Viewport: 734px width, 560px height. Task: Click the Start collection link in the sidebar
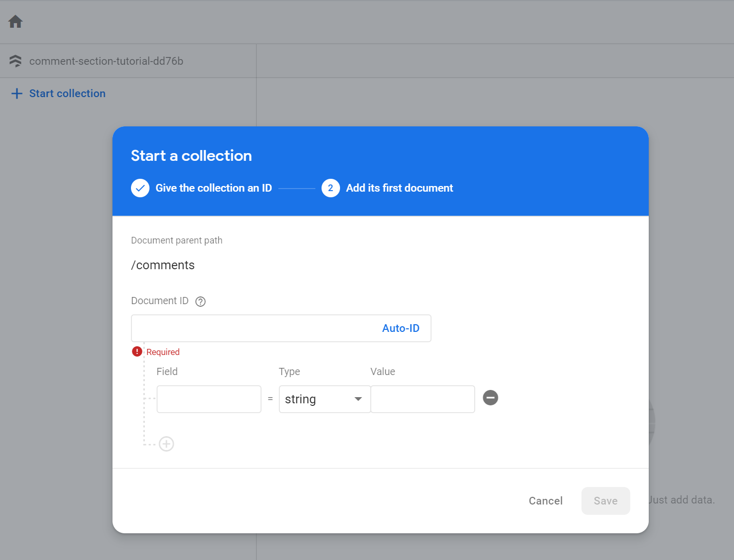[x=67, y=93]
